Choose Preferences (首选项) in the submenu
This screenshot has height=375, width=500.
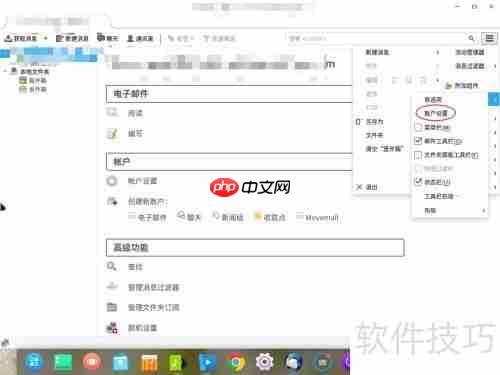(433, 99)
